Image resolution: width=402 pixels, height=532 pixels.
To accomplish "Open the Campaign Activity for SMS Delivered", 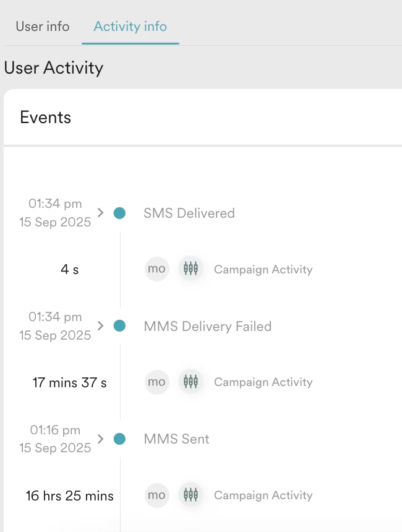I will [x=263, y=269].
